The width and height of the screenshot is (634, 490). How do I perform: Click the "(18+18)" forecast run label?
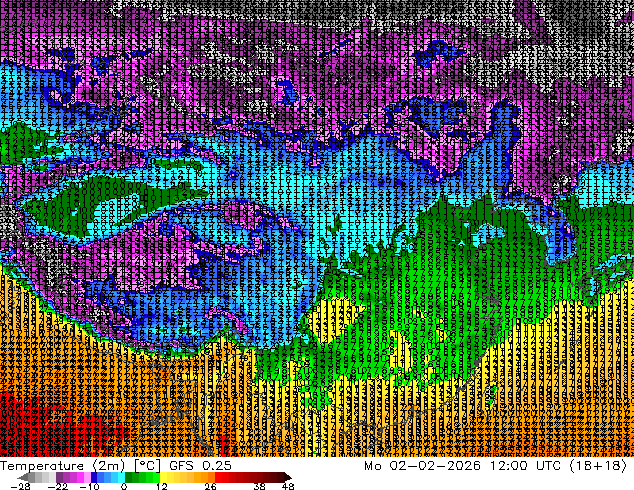(x=598, y=466)
